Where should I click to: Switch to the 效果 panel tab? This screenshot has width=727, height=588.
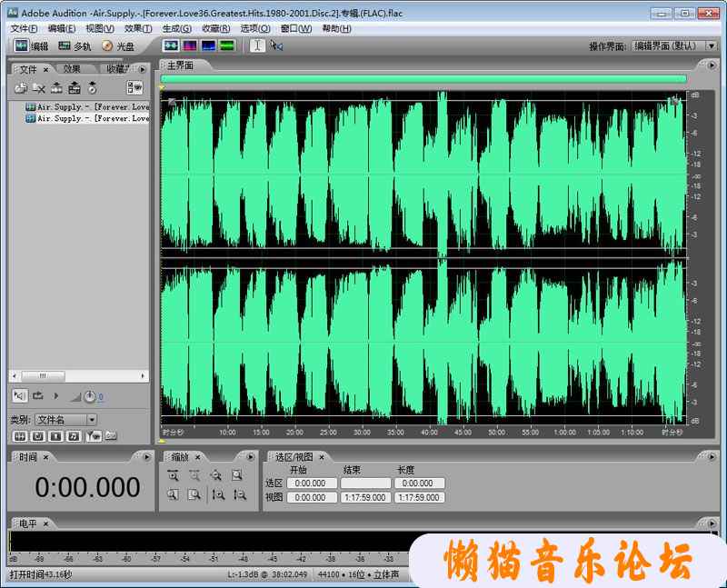click(x=72, y=69)
